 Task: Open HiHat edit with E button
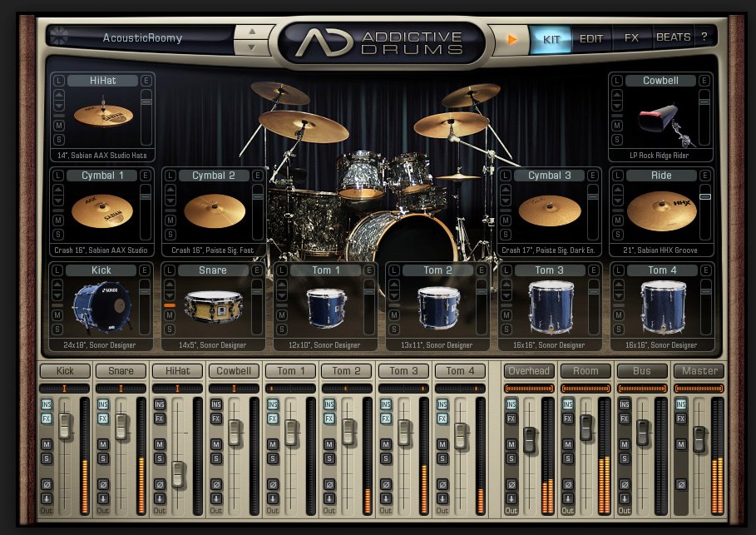pos(146,81)
